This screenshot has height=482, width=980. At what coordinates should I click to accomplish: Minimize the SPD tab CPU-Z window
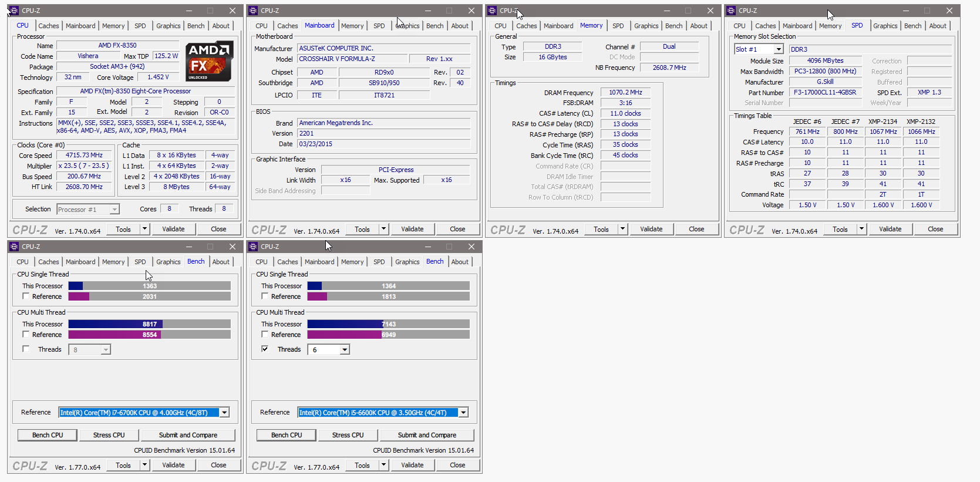(906, 11)
